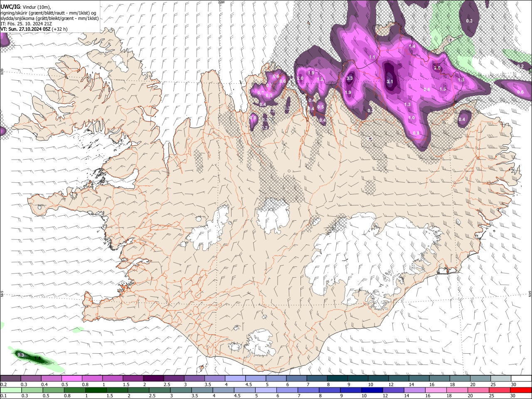Click the pale green 0.1 swatch in the bottom rain legend
Image resolution: width=532 pixels, height=399 pixels.
coord(11,390)
